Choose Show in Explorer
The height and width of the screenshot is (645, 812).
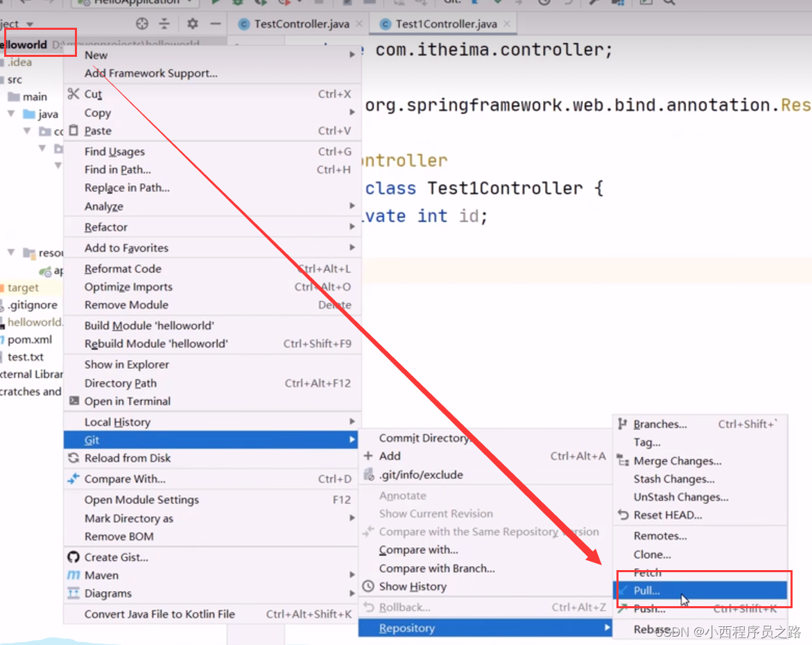pos(211,364)
